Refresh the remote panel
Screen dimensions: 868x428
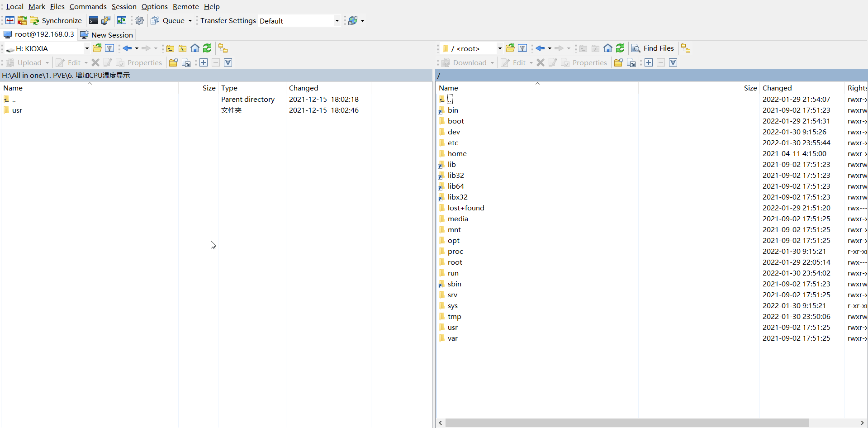pos(620,48)
